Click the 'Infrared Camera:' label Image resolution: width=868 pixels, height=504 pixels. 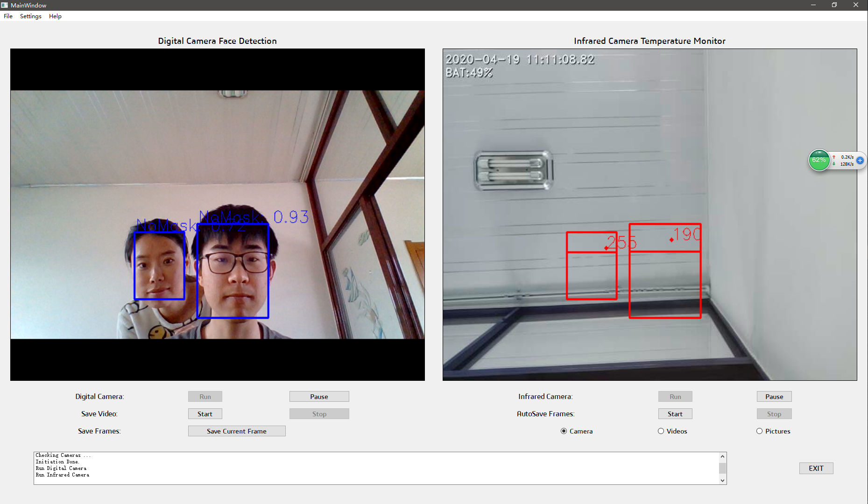pyautogui.click(x=545, y=397)
